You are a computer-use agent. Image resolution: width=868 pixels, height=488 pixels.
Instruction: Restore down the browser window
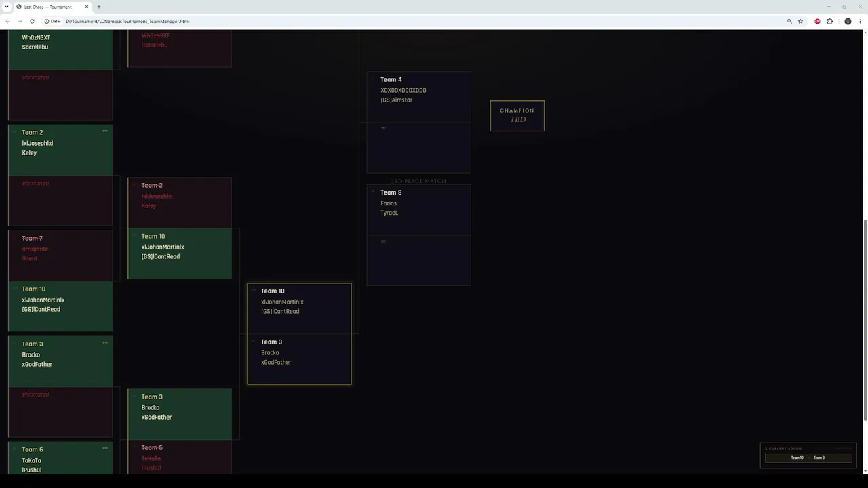pyautogui.click(x=844, y=7)
